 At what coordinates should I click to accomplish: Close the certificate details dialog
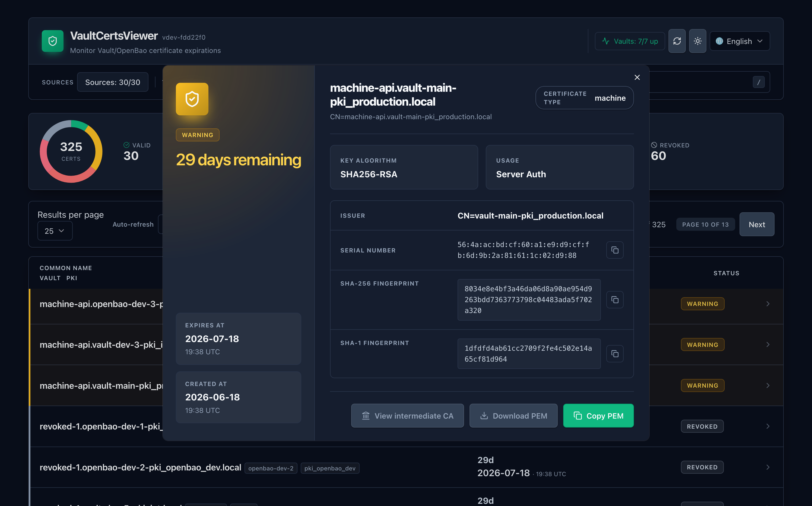pos(637,77)
